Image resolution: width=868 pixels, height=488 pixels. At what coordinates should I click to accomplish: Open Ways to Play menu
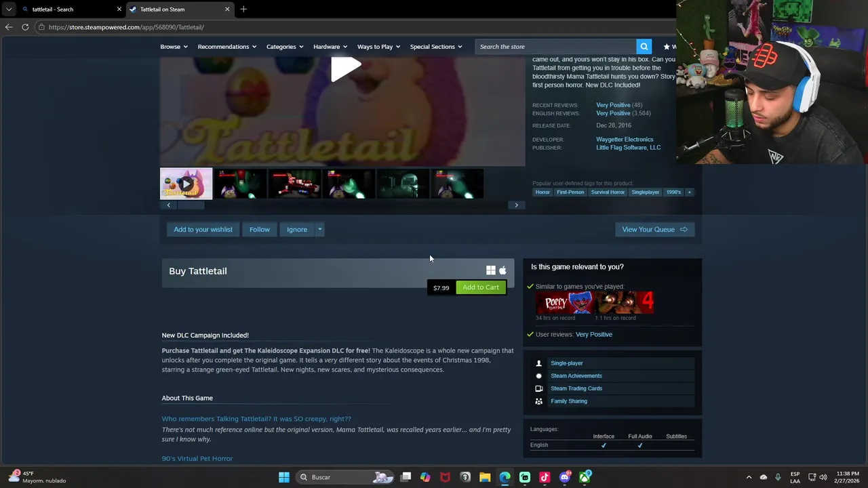[378, 47]
